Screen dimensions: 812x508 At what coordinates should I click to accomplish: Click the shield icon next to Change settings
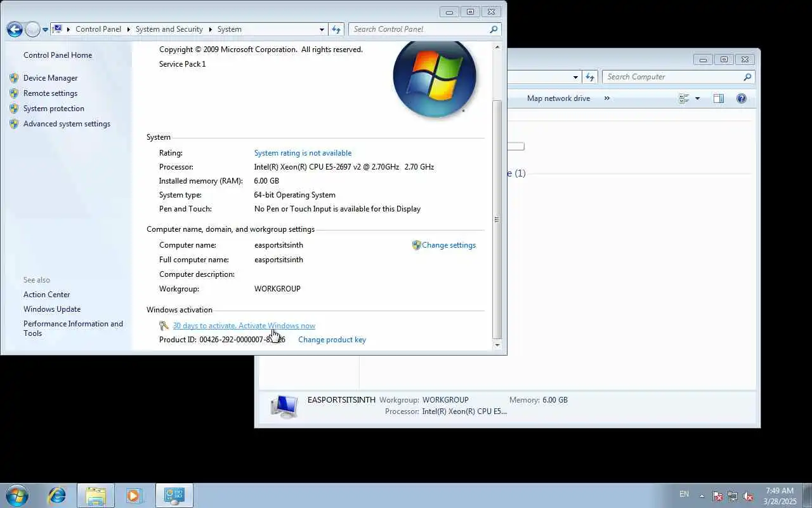click(416, 245)
